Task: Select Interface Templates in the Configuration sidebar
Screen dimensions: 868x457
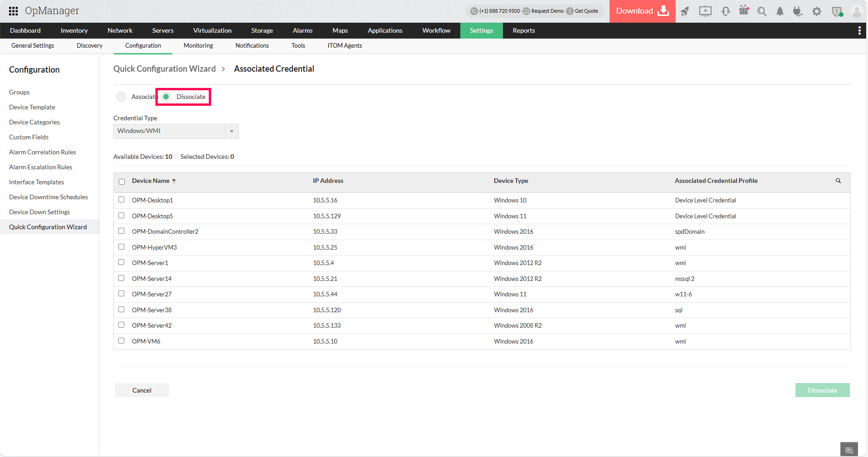Action: tap(36, 182)
